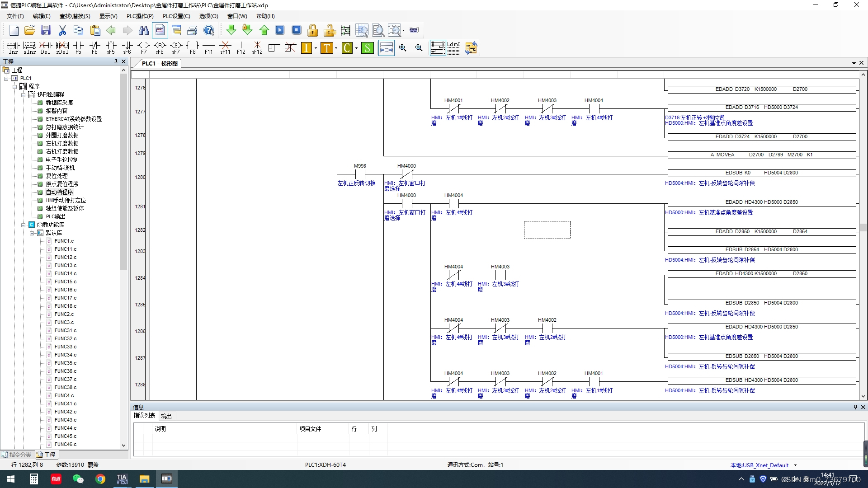Viewport: 868px width, 488px height.
Task: Insert a normally open contact (F5)
Action: 78,47
